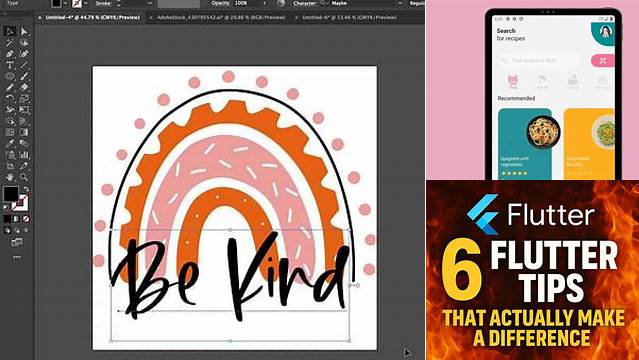Expand the Opacity slider arrow
The image size is (639, 360).
pos(264,3)
